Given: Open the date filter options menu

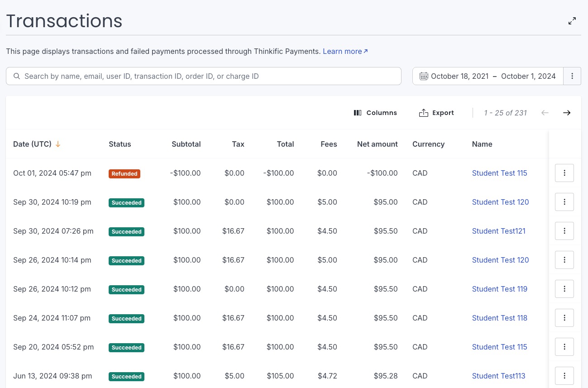Looking at the screenshot, I should click(572, 76).
